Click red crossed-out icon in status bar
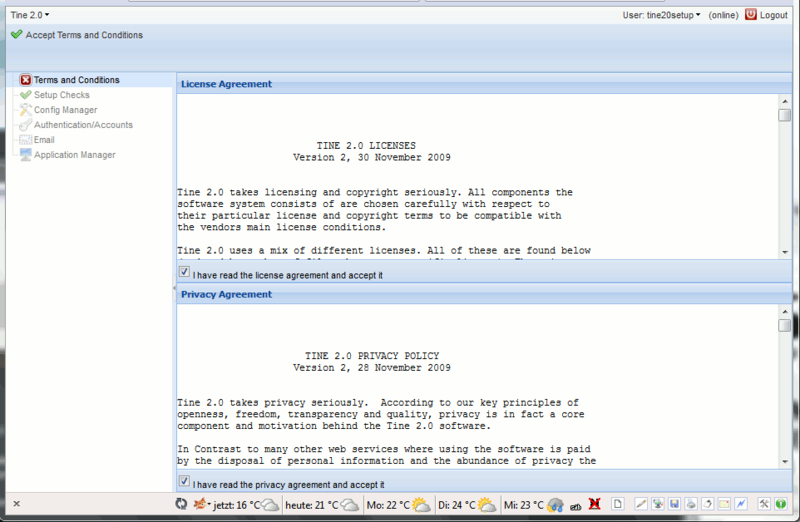Image resolution: width=800 pixels, height=522 pixels. pyautogui.click(x=594, y=504)
